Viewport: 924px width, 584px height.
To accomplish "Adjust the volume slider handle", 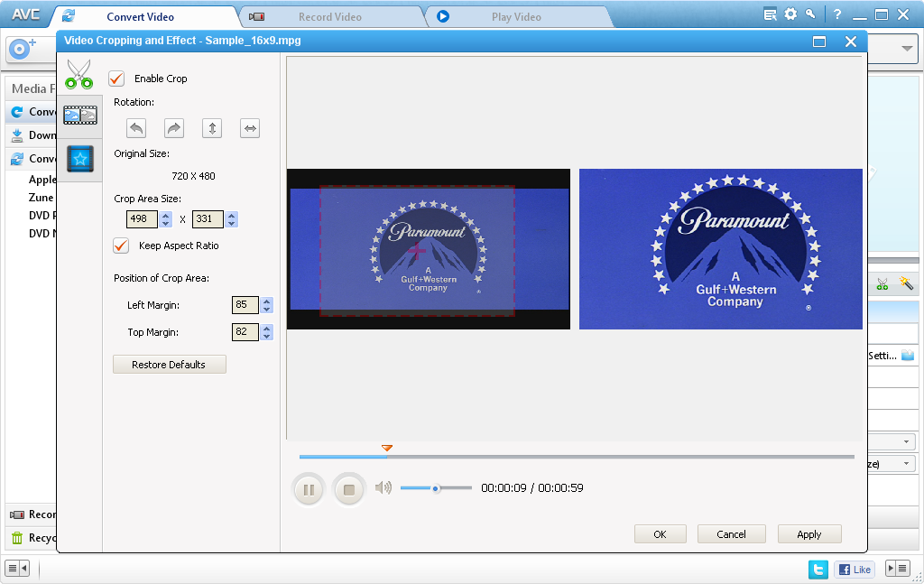I will pyautogui.click(x=436, y=488).
